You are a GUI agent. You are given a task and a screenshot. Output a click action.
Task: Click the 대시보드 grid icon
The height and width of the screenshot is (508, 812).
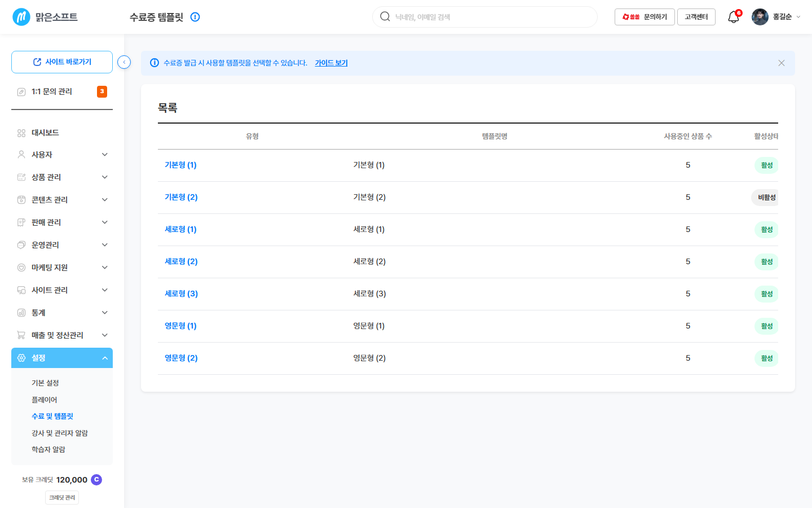(21, 133)
